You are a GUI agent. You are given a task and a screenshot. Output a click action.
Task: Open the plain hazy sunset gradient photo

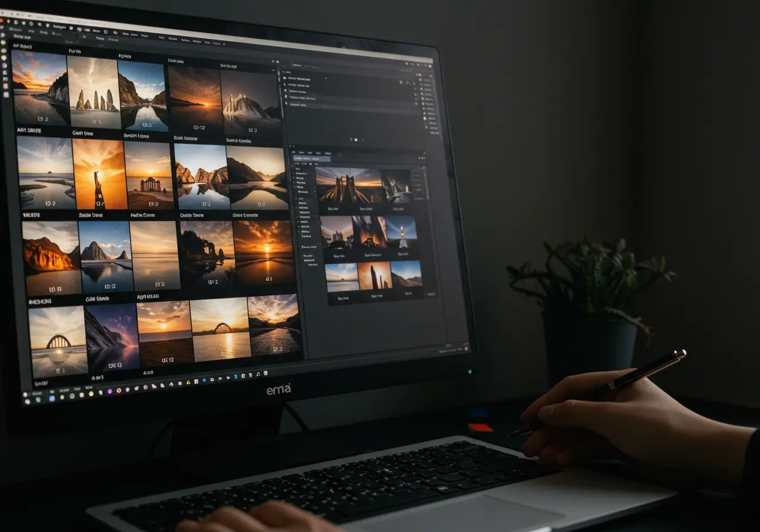[154, 255]
